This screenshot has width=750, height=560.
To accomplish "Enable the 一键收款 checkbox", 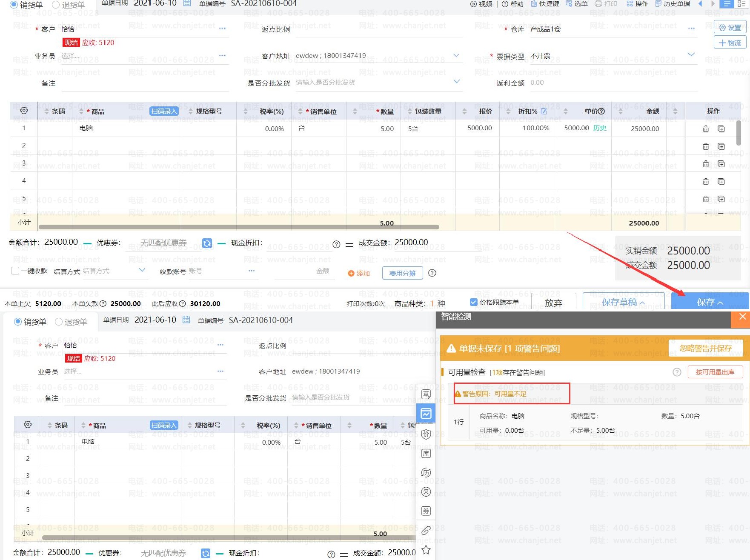I will pyautogui.click(x=15, y=271).
